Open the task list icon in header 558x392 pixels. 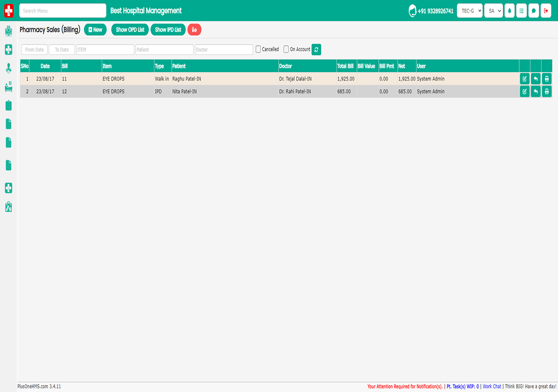[x=521, y=11]
